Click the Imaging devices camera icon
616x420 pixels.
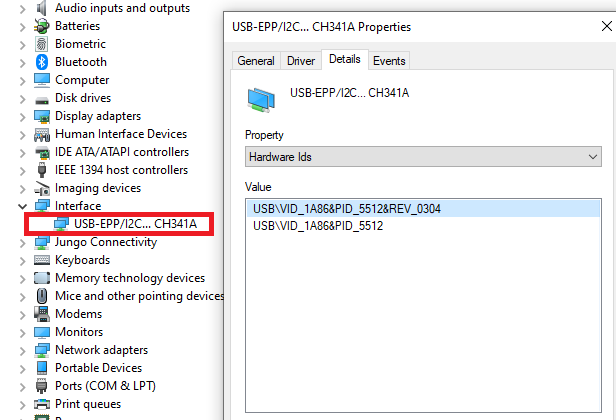pos(42,188)
